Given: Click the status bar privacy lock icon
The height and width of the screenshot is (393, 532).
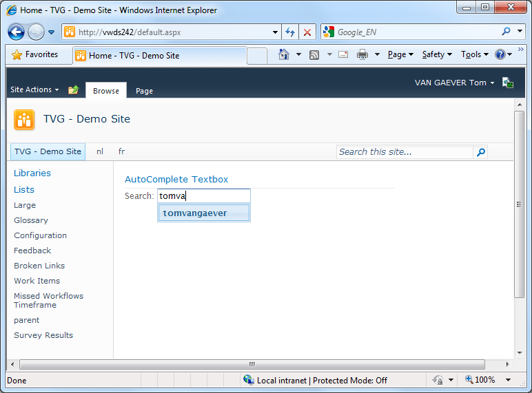Looking at the screenshot, I should (x=438, y=380).
